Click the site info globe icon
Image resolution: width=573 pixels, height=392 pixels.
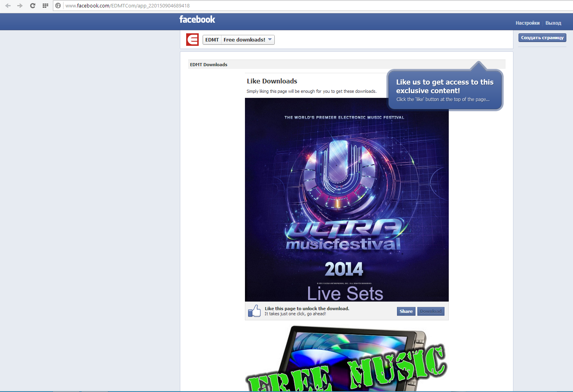pyautogui.click(x=58, y=5)
